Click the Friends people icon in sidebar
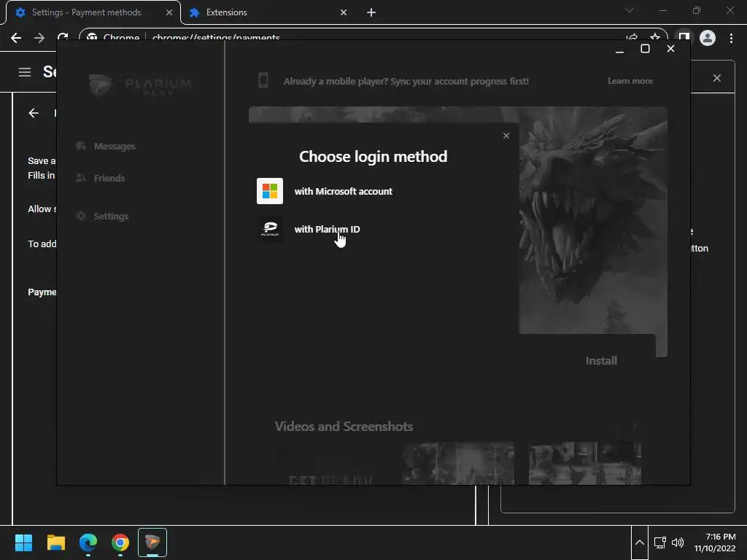Image resolution: width=747 pixels, height=560 pixels. click(81, 178)
